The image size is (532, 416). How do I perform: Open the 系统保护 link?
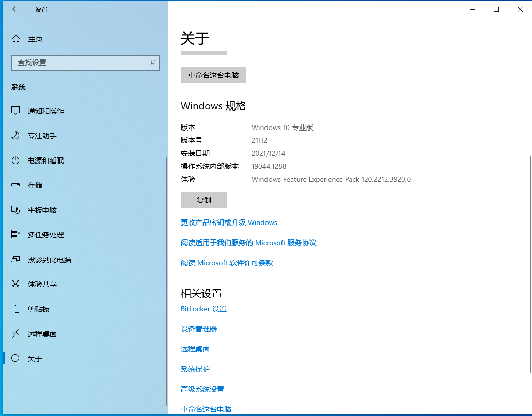tap(195, 369)
